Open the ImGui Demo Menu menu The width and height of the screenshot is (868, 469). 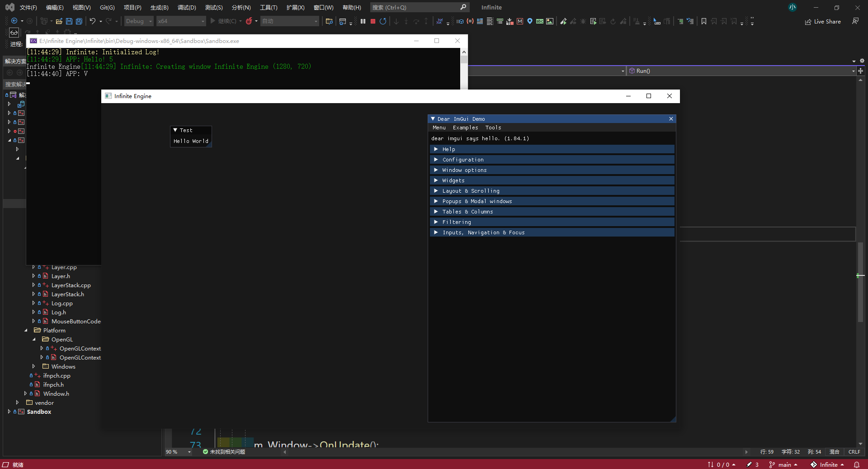439,128
